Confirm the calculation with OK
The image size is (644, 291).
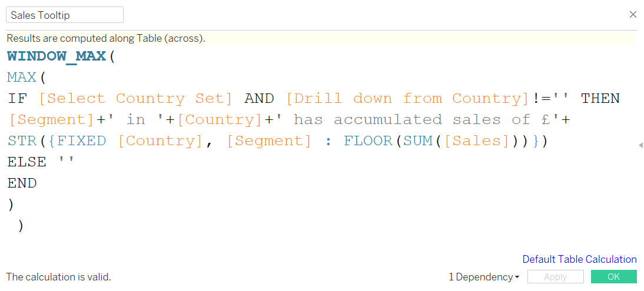pyautogui.click(x=613, y=277)
